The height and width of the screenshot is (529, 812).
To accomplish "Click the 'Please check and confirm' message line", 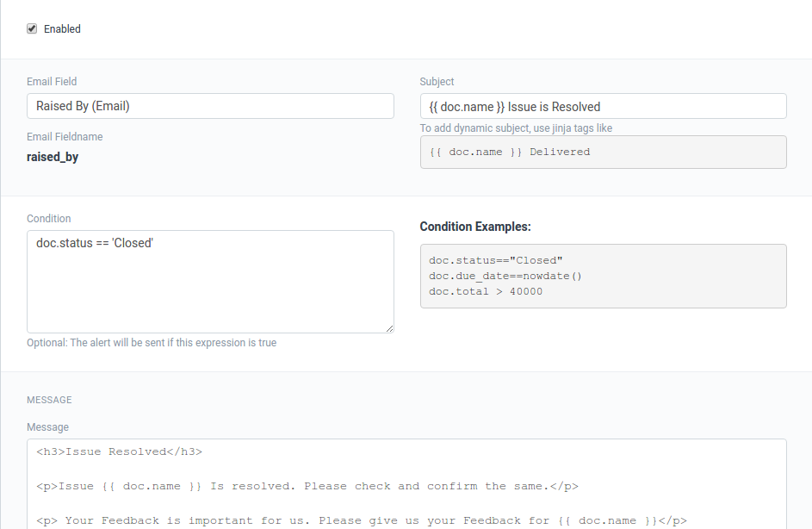I will pos(307,486).
